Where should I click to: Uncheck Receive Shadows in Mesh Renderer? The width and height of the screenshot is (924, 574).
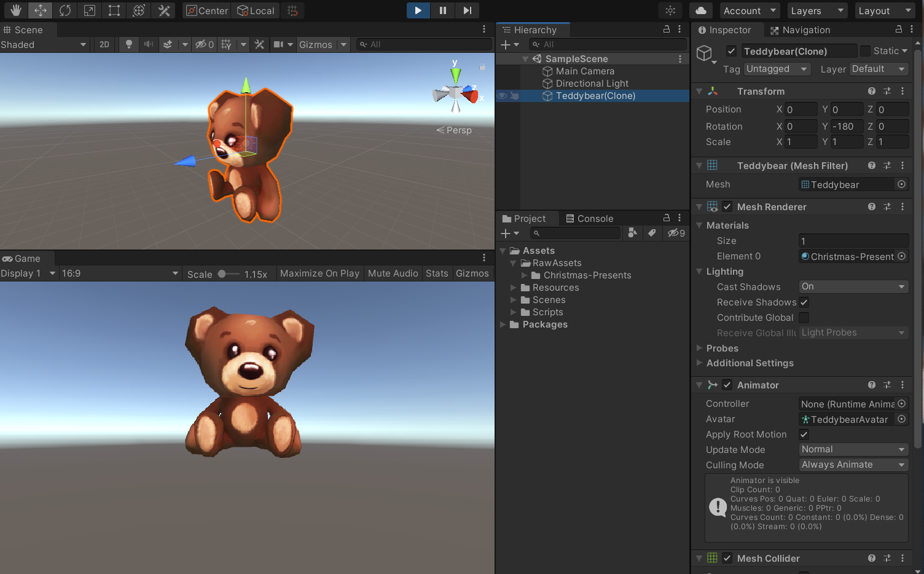click(x=804, y=302)
